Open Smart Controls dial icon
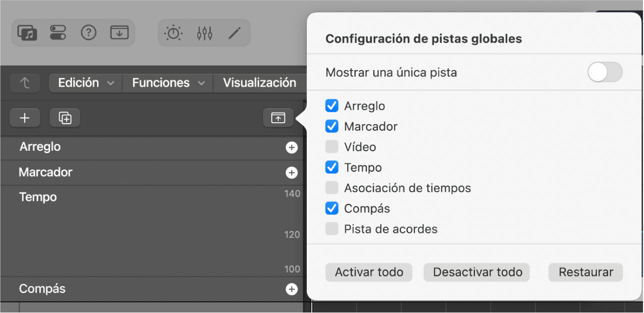The image size is (644, 313). tap(174, 33)
